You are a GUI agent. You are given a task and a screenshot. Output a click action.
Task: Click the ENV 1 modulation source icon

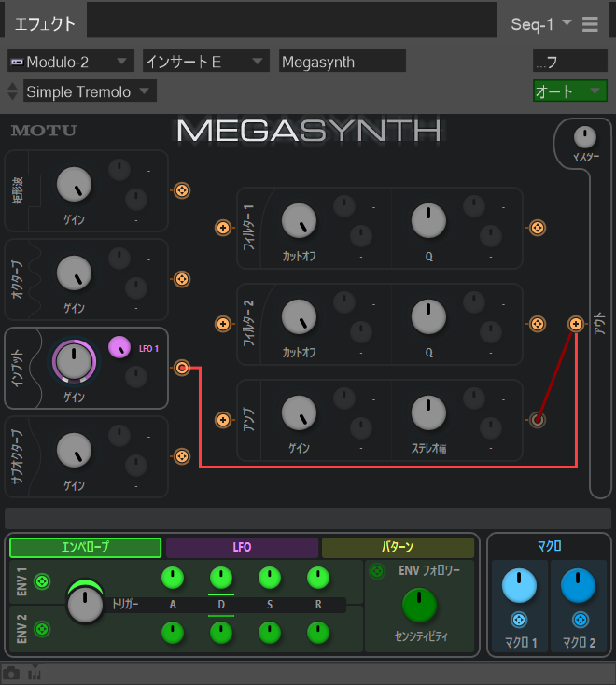click(42, 581)
